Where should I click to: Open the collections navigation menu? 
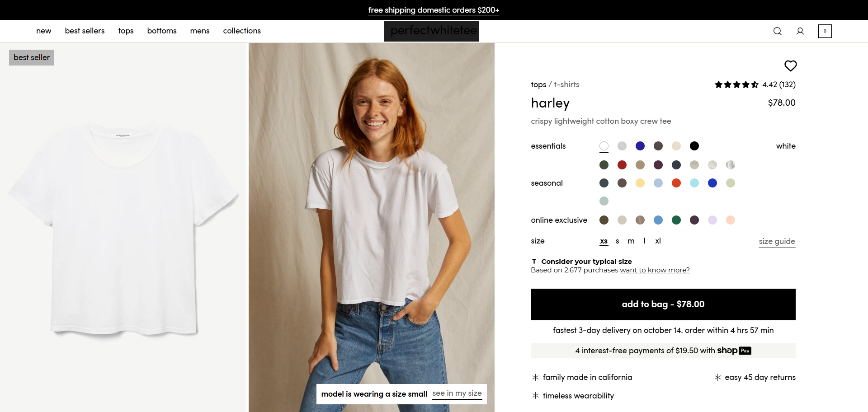click(x=242, y=31)
